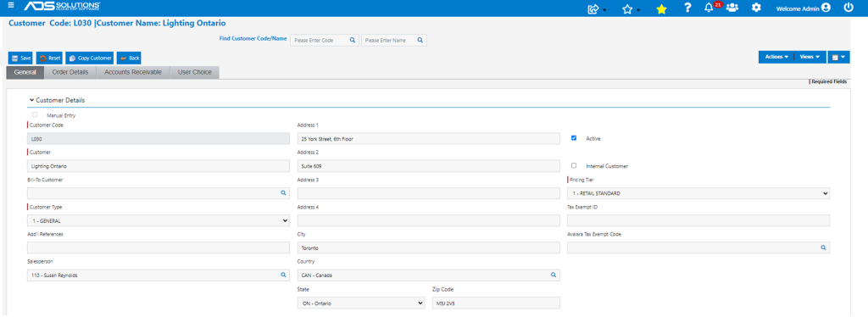This screenshot has height=317, width=868.
Task: Click the City field Toronto
Action: (x=428, y=247)
